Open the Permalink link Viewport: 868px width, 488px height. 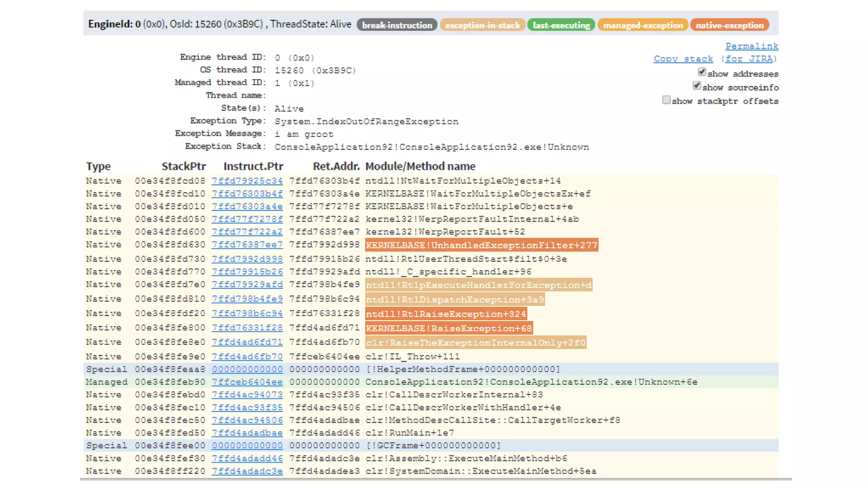(x=751, y=46)
